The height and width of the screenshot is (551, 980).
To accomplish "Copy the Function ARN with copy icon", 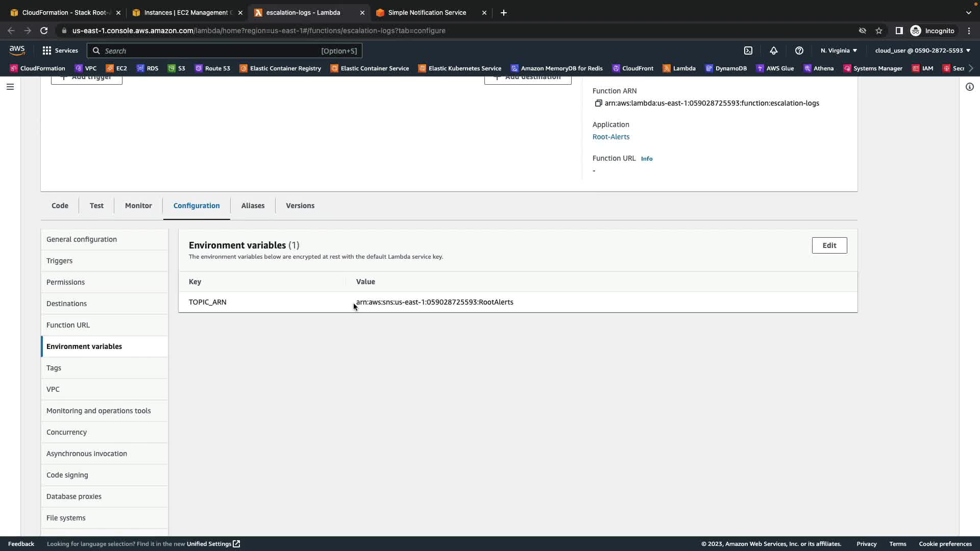I will pos(598,103).
